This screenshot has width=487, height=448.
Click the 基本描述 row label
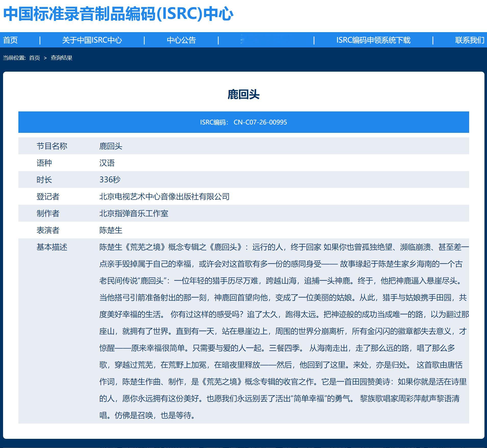click(52, 247)
